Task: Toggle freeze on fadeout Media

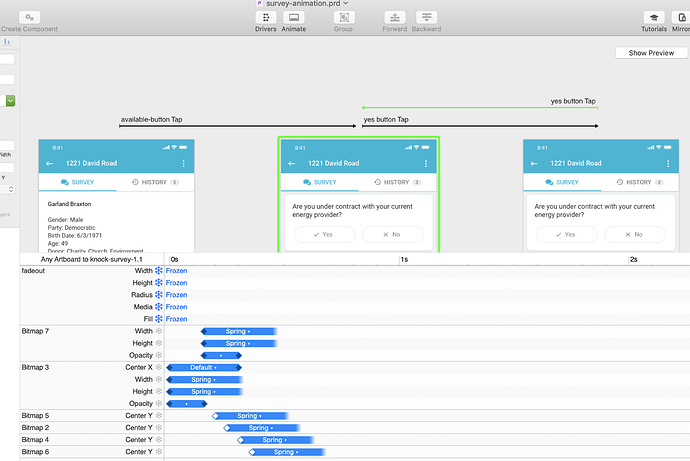Action: [x=159, y=307]
